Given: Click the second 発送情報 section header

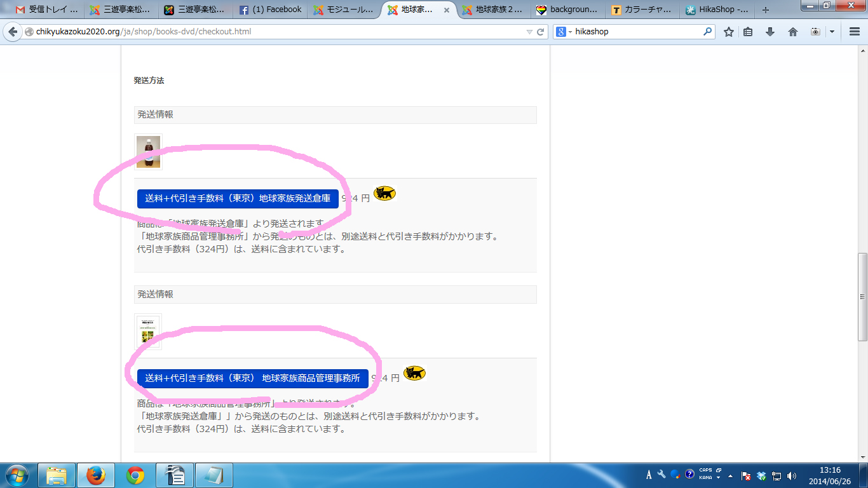Looking at the screenshot, I should (x=336, y=294).
